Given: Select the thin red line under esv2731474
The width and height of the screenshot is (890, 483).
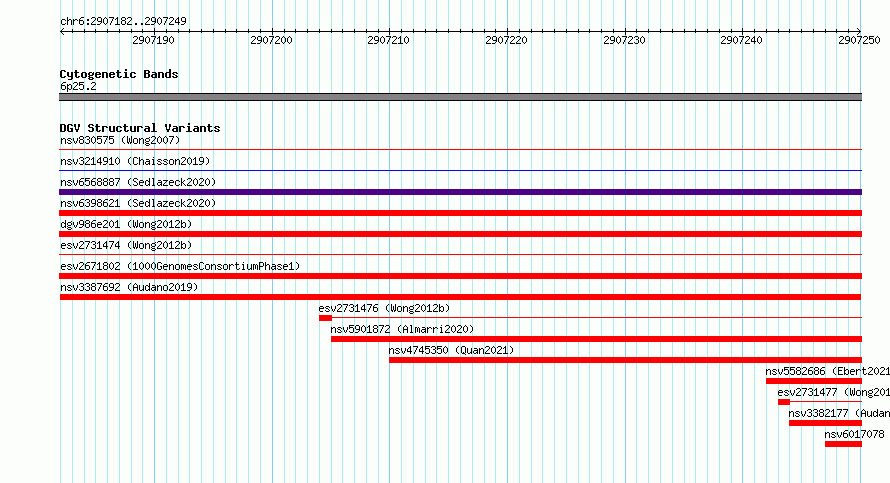Looking at the screenshot, I should click(460, 254).
